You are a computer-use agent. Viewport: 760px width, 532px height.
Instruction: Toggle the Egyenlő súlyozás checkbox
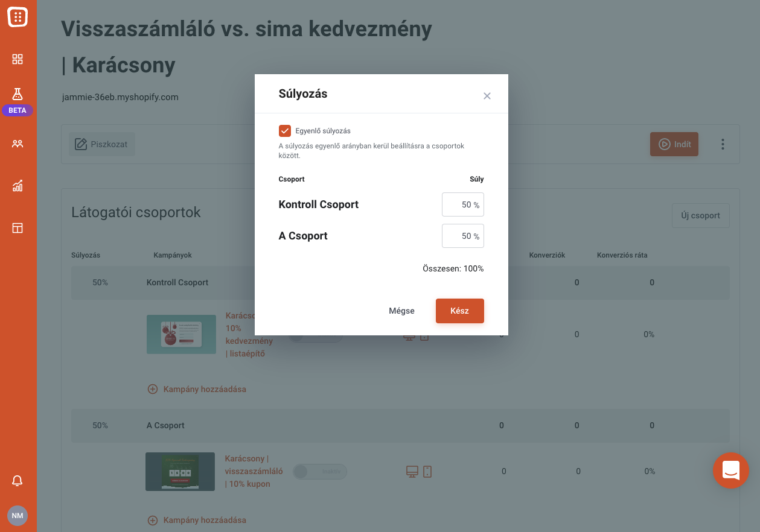(x=285, y=131)
